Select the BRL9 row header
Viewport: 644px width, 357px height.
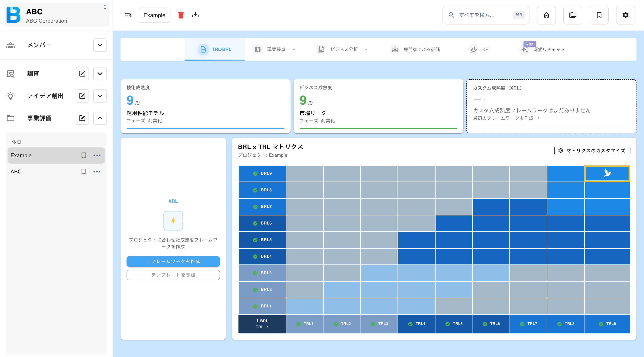[x=262, y=173]
